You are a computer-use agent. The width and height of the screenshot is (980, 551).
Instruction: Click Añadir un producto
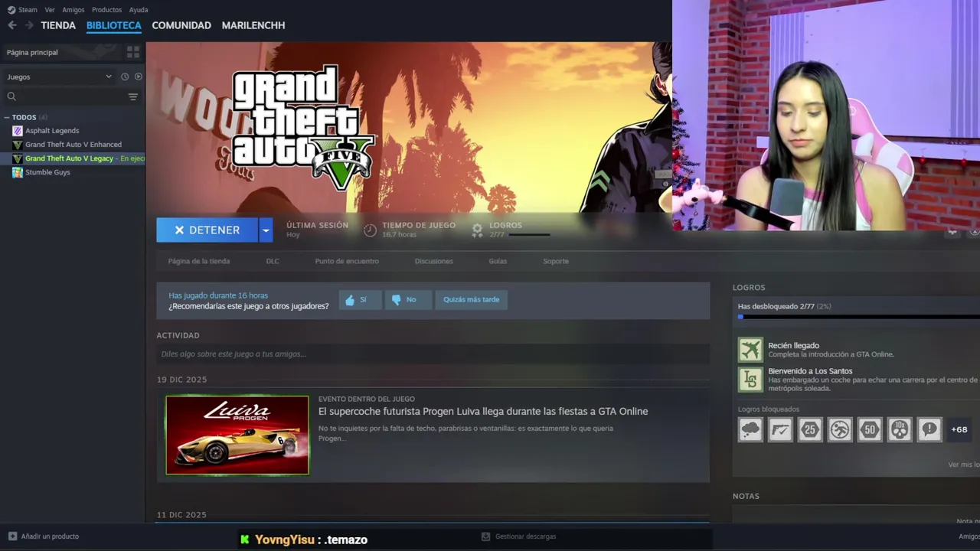pyautogui.click(x=44, y=536)
